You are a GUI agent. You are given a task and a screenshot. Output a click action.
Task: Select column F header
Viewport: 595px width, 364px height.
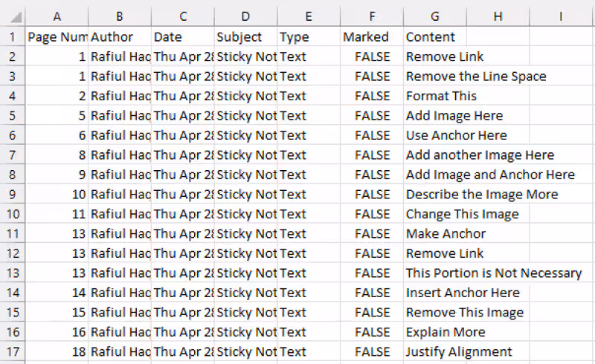pyautogui.click(x=371, y=16)
